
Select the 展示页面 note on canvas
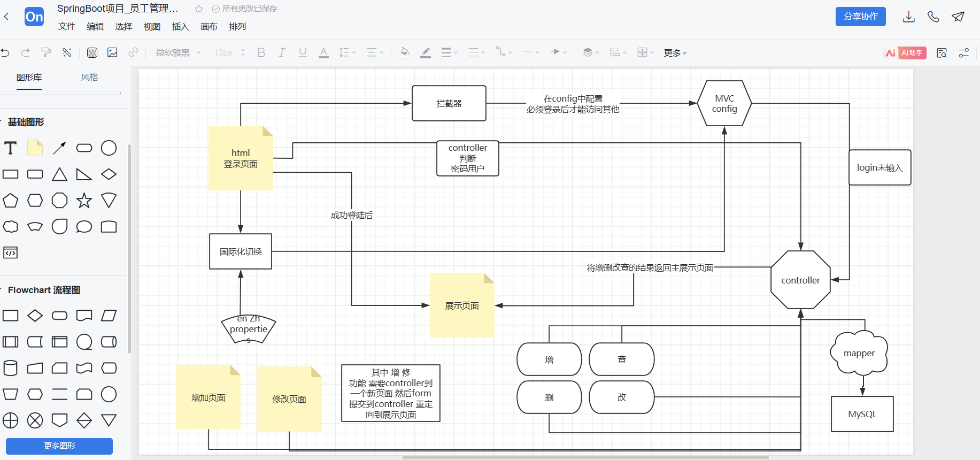coord(462,305)
